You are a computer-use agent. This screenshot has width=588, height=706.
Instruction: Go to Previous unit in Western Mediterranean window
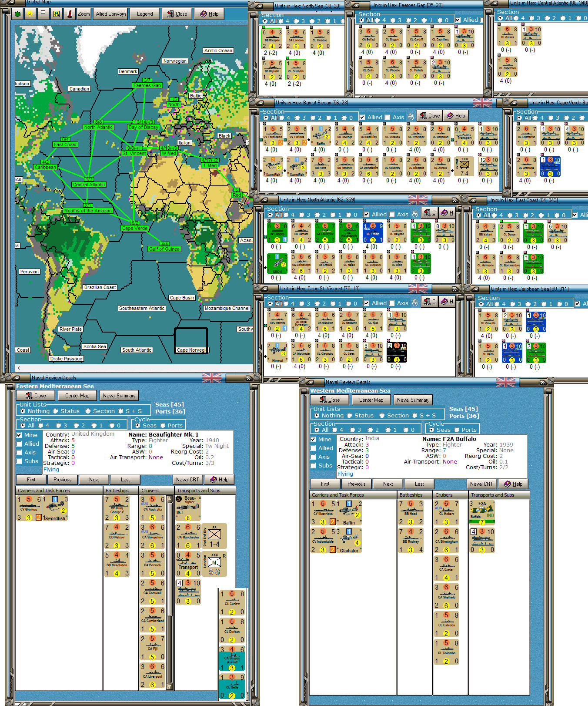coord(357,484)
